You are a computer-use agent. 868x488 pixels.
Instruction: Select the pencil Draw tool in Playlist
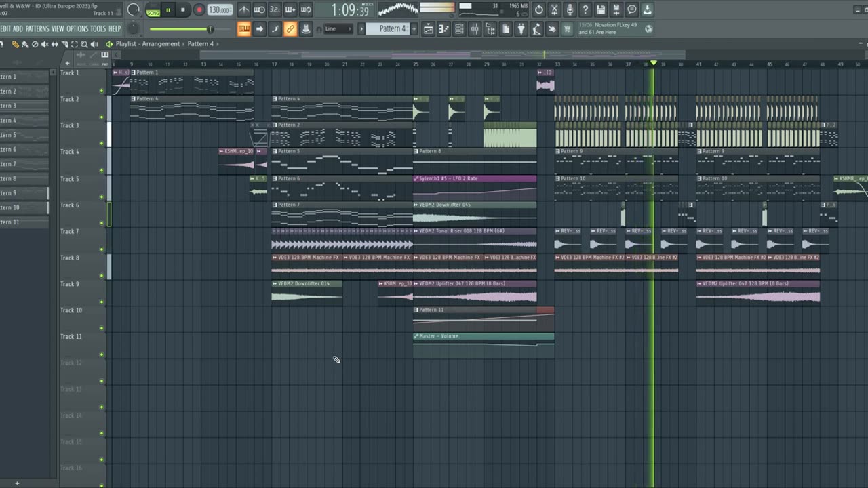(x=15, y=44)
